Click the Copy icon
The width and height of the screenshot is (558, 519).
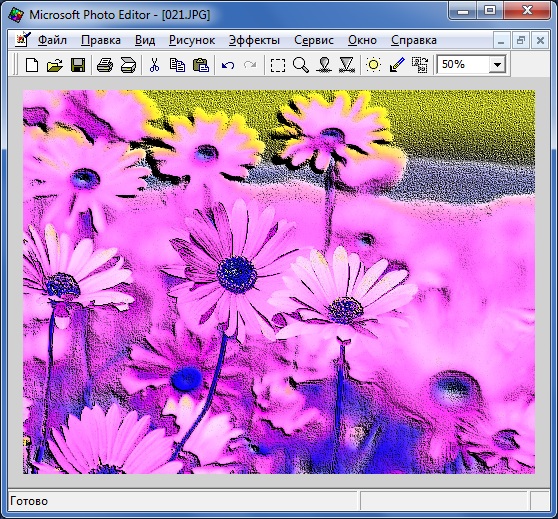point(177,65)
